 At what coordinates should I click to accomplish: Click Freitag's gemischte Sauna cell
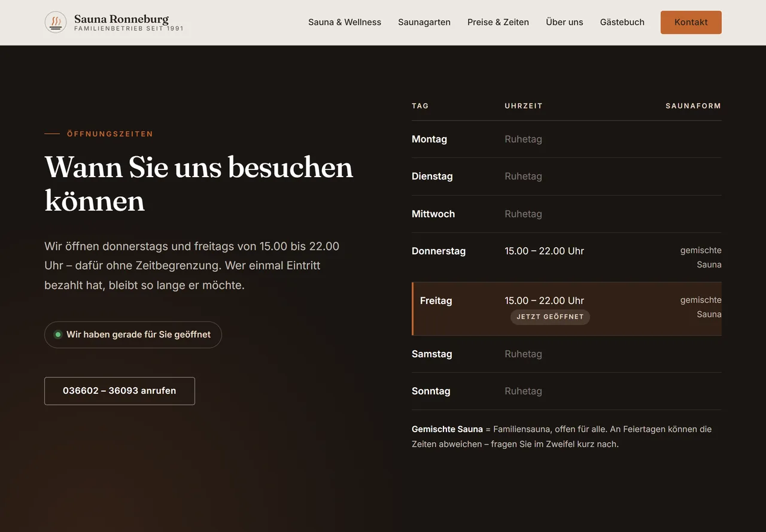click(701, 307)
